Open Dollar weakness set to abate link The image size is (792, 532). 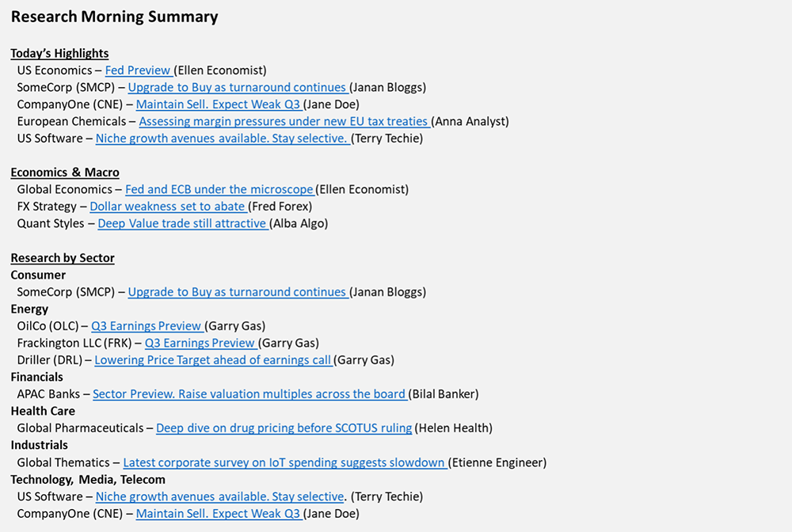coord(168,207)
